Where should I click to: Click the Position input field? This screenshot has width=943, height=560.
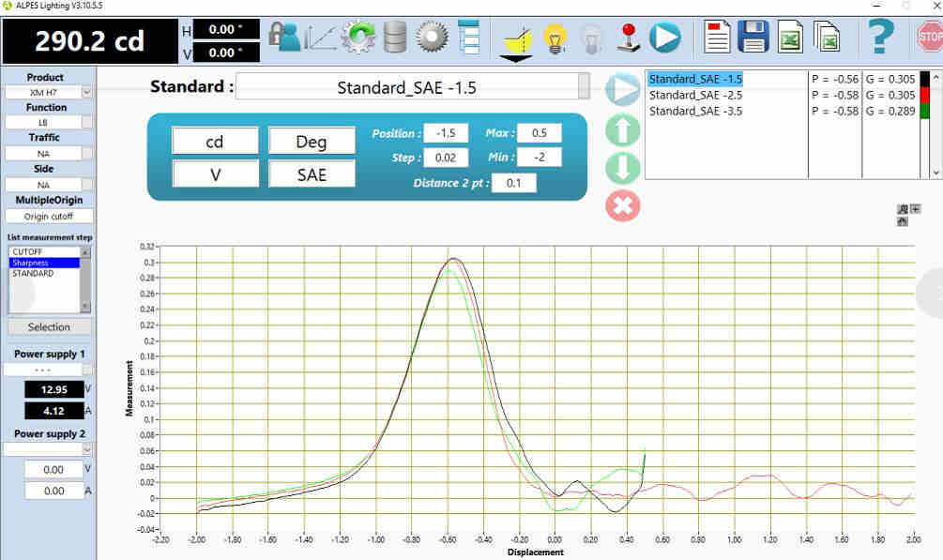(446, 133)
